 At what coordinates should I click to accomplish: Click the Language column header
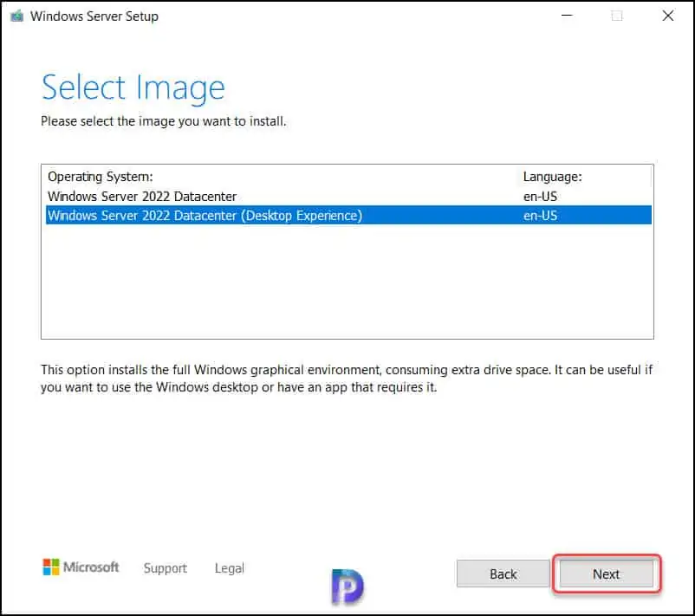tap(552, 177)
